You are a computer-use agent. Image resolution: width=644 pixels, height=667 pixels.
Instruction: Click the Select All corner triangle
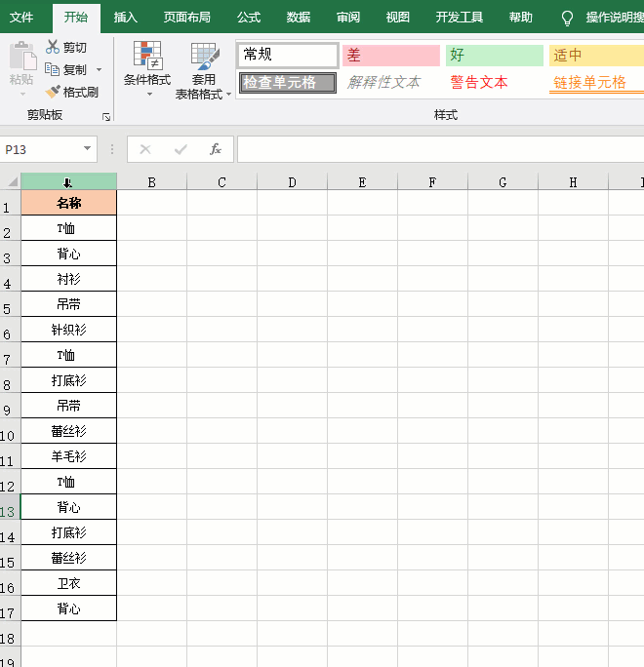12,181
